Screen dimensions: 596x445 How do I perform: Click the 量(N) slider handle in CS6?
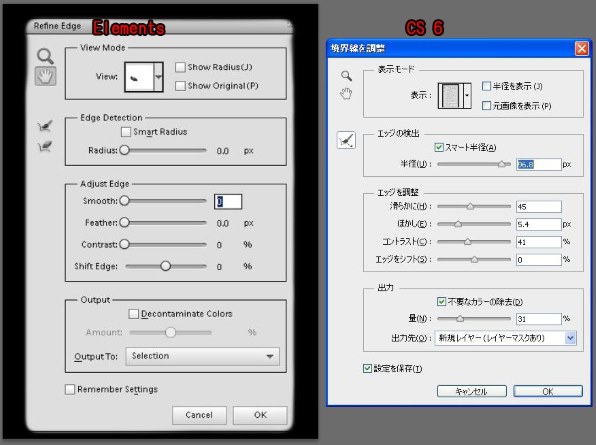tap(460, 319)
